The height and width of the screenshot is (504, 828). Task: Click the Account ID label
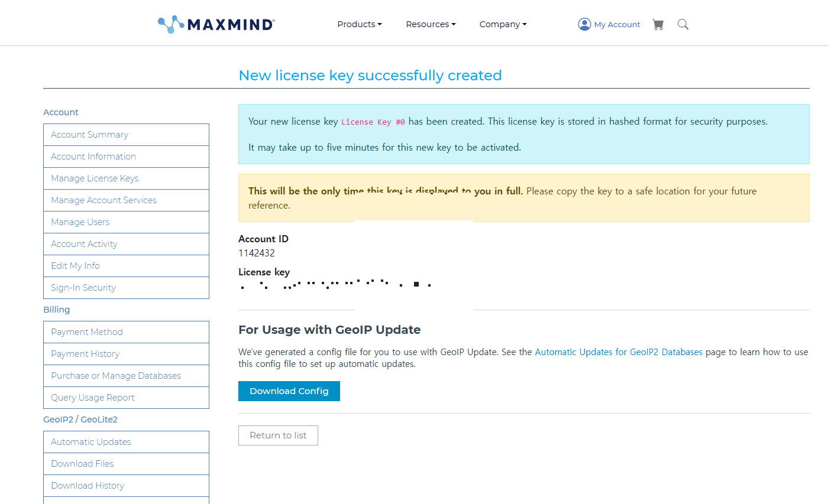point(264,239)
